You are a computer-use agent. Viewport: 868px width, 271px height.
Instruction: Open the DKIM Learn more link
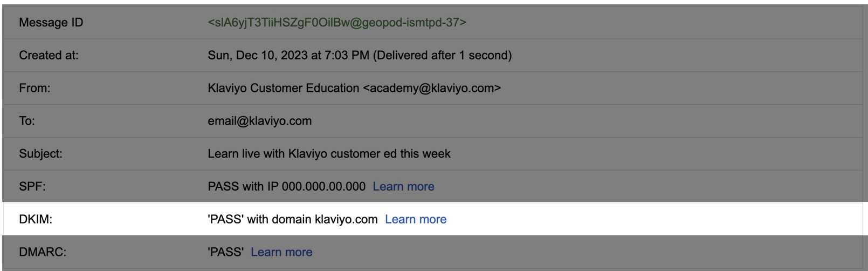(x=416, y=220)
